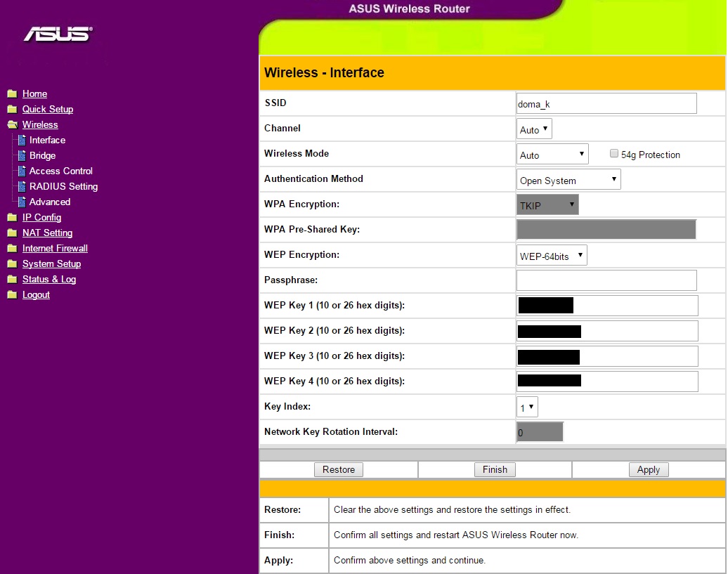This screenshot has height=574, width=728.
Task: Click the folder icon beside NAT Setting
Action: pos(12,233)
